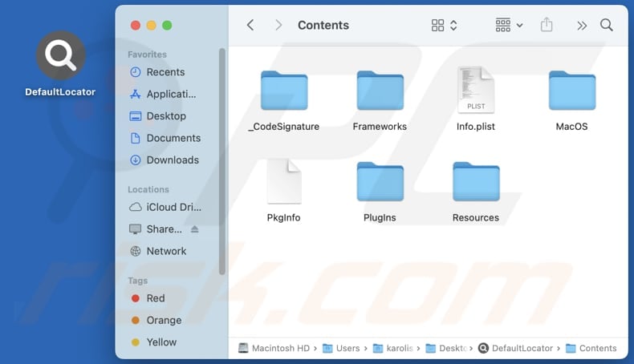Viewport: 634px width, 364px height.
Task: Click Contents in the path bar
Action: pos(591,348)
